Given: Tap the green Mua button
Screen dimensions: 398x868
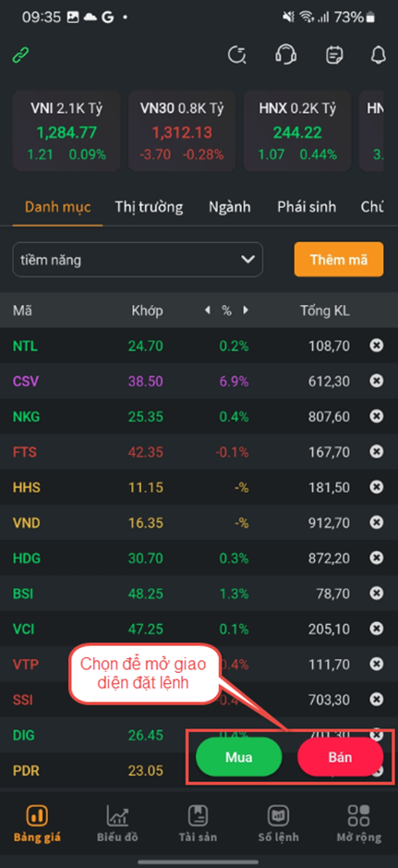Looking at the screenshot, I should [239, 757].
